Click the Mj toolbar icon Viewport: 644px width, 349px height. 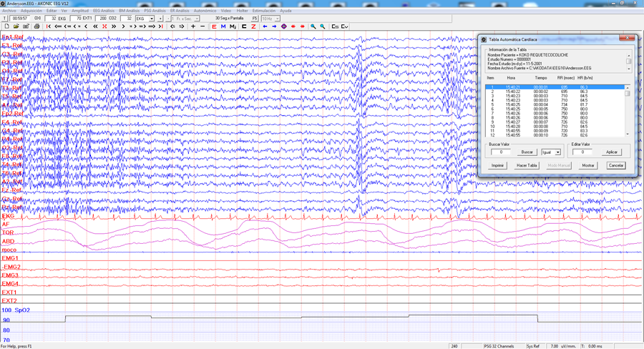(233, 26)
